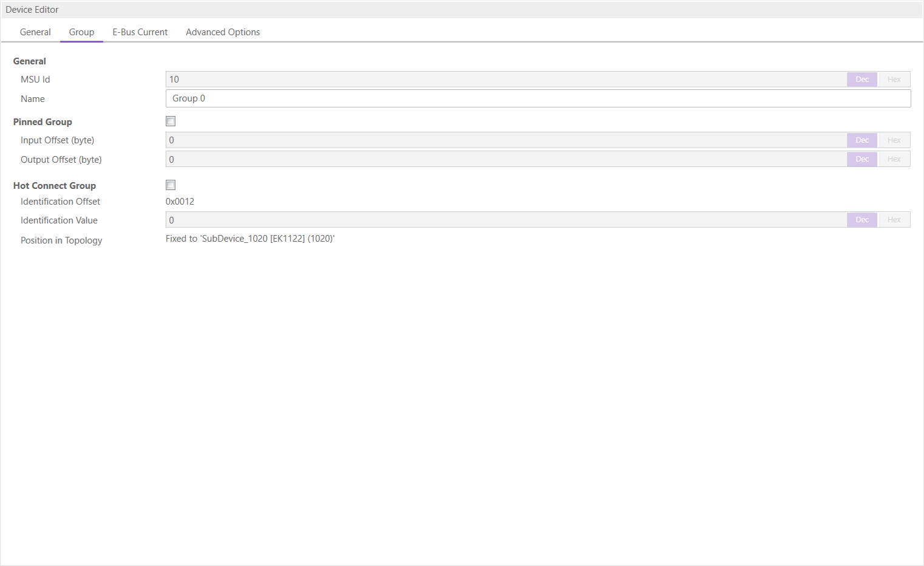Set MSU Id display to Dec
Viewport: 924px width, 566px height.
pos(862,80)
